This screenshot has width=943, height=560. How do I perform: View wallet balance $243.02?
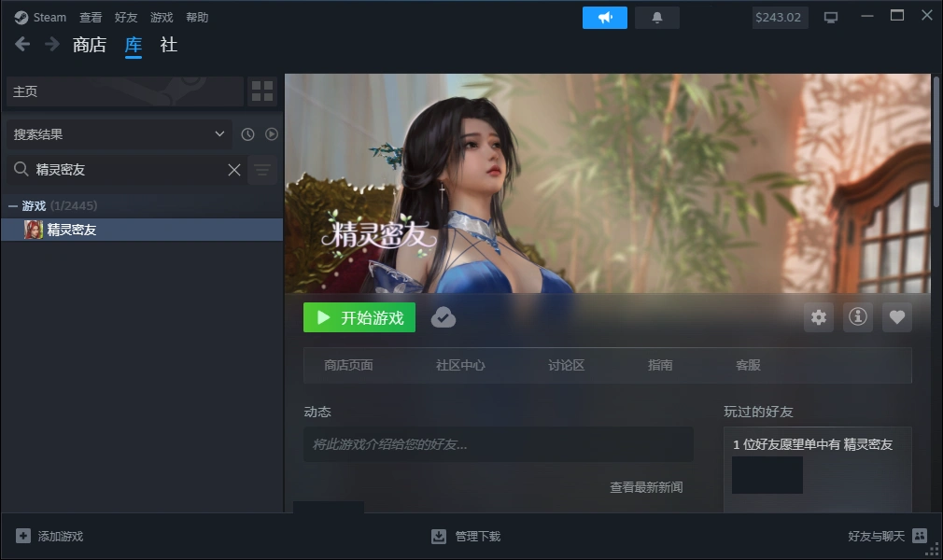[779, 18]
